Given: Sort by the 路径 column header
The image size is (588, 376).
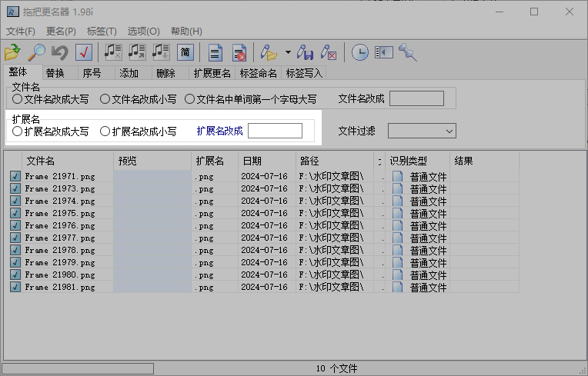Looking at the screenshot, I should tap(335, 161).
